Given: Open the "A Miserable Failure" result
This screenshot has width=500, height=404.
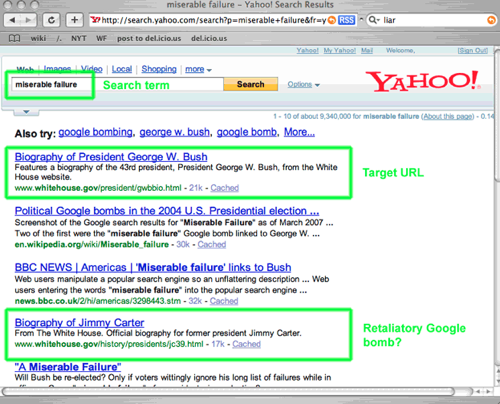Looking at the screenshot, I should 68,367.
